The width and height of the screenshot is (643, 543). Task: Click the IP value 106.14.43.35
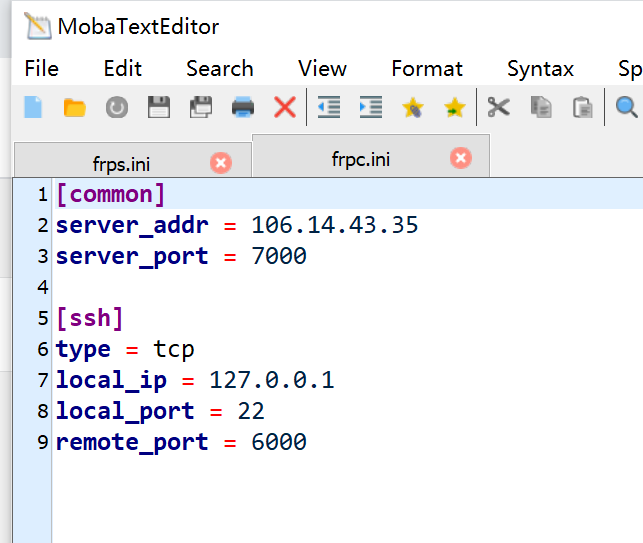coord(335,225)
